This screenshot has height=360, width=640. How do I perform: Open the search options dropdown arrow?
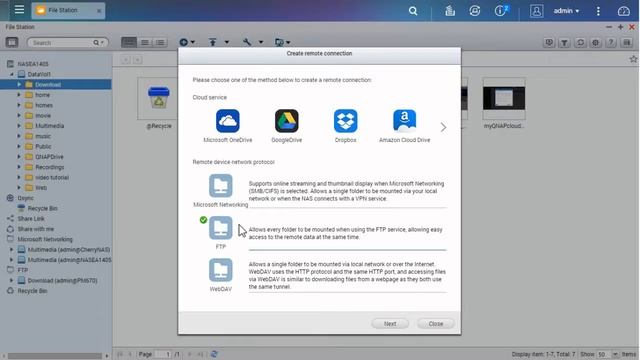click(102, 42)
